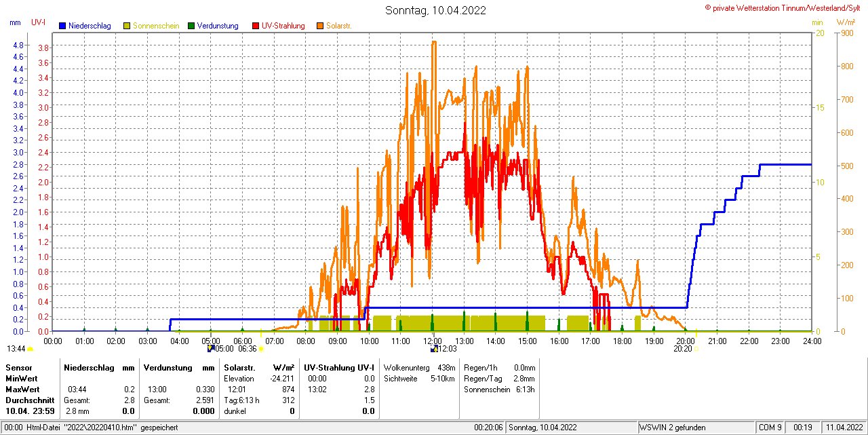Click the red UV-Strahlung legend swatch

click(x=256, y=26)
